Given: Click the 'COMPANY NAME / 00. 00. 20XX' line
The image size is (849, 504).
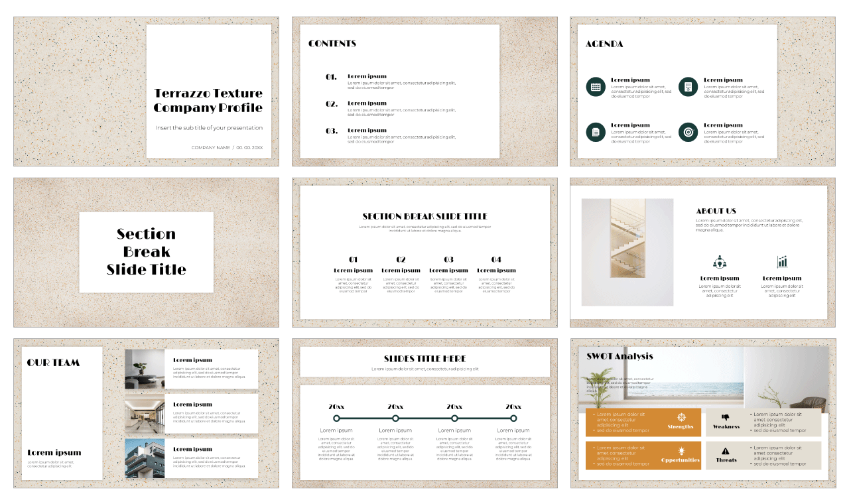Looking at the screenshot, I should tap(227, 147).
